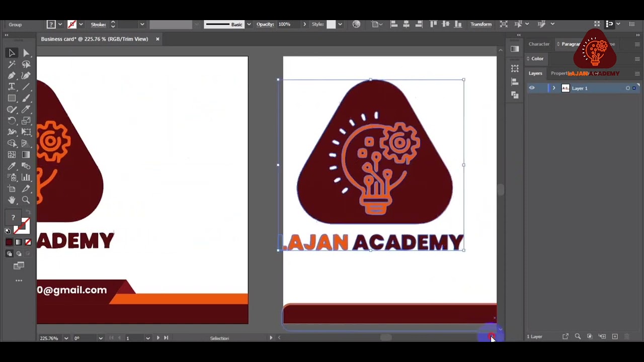The height and width of the screenshot is (362, 644).
Task: Click the dark red fill Color swatch
Action: pos(9,242)
